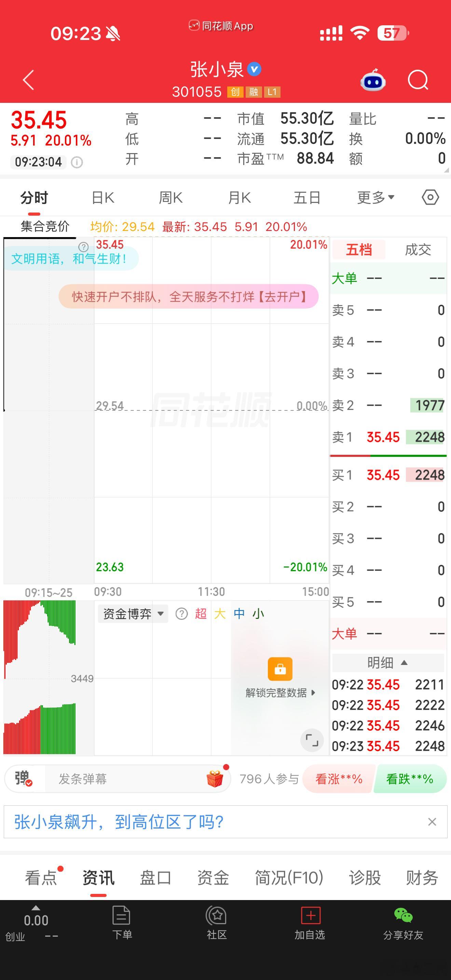Open 社区 community icon
Image resolution: width=451 pixels, height=980 pixels.
(x=216, y=923)
